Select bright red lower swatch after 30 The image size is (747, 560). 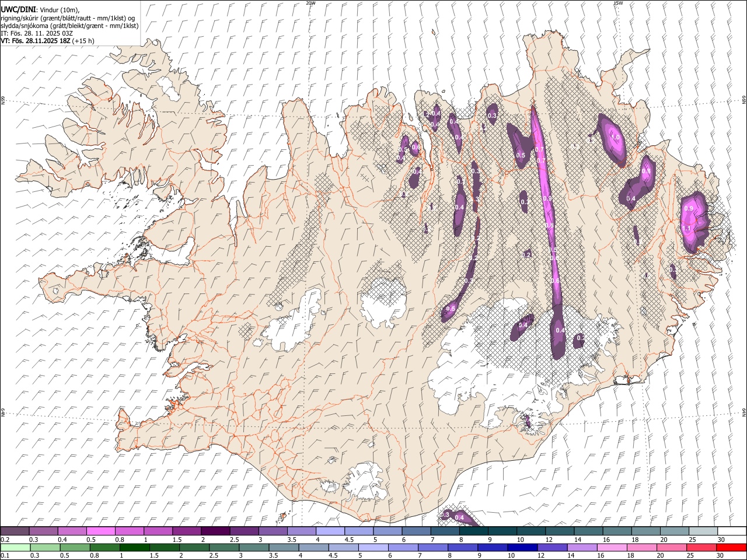731,547
